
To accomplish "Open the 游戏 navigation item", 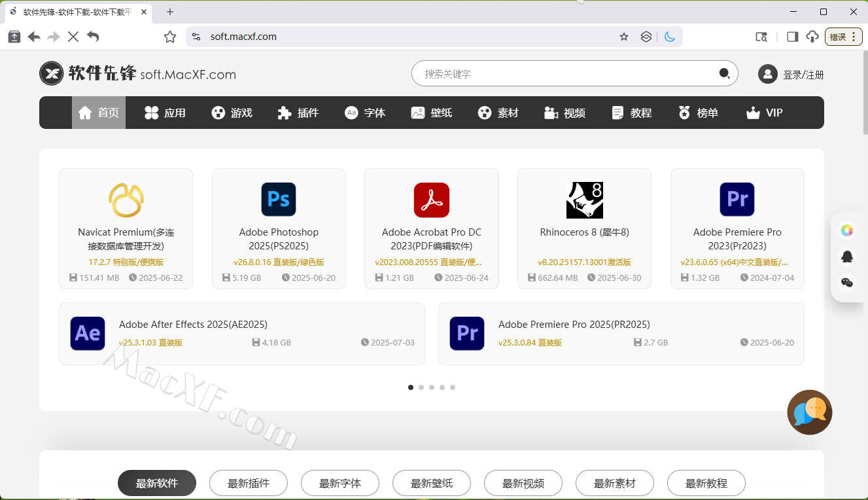I will click(x=232, y=113).
